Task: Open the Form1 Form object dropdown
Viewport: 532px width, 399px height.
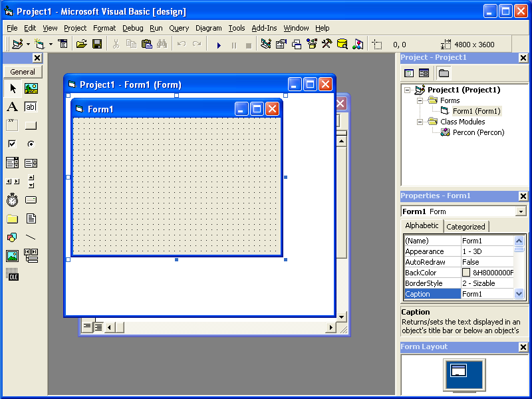Action: pos(521,211)
